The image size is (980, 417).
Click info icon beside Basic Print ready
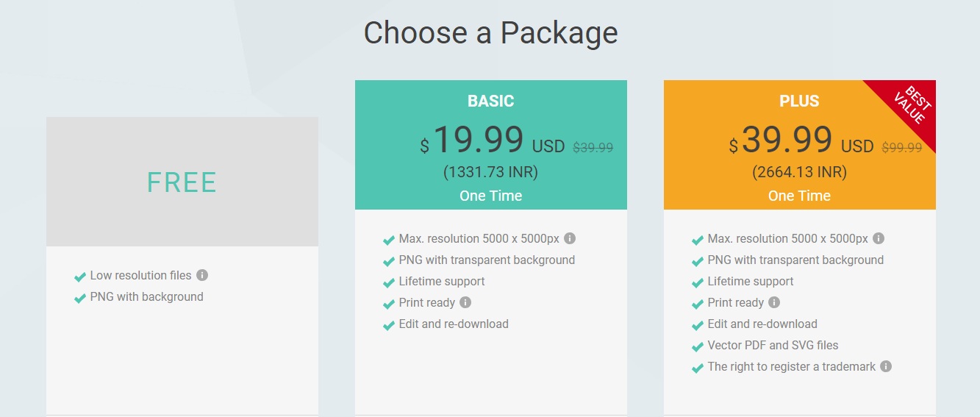pyautogui.click(x=465, y=302)
